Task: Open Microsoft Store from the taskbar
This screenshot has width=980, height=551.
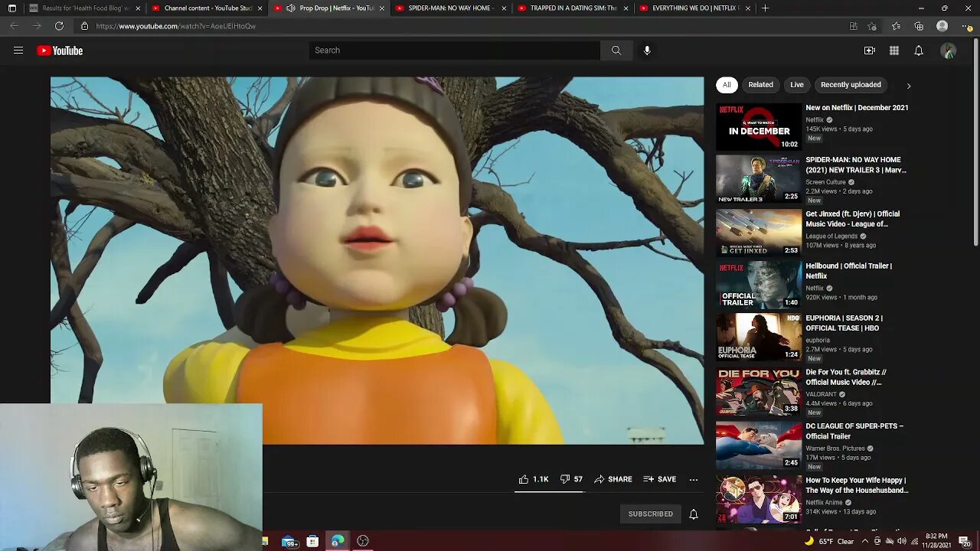Action: [x=312, y=542]
